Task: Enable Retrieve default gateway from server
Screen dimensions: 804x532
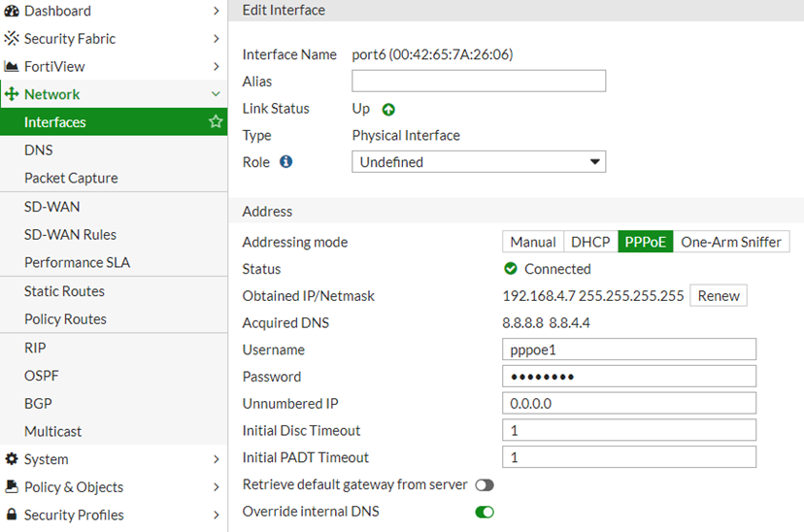Action: point(484,484)
